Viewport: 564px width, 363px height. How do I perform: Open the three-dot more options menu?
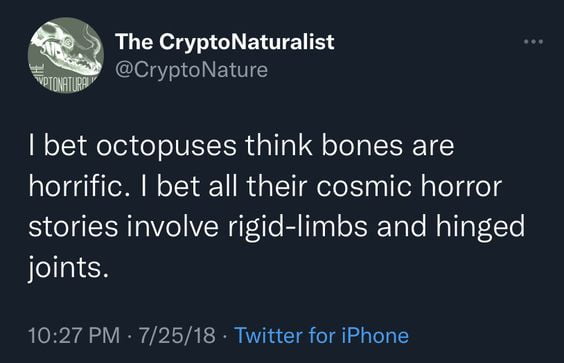tap(533, 42)
